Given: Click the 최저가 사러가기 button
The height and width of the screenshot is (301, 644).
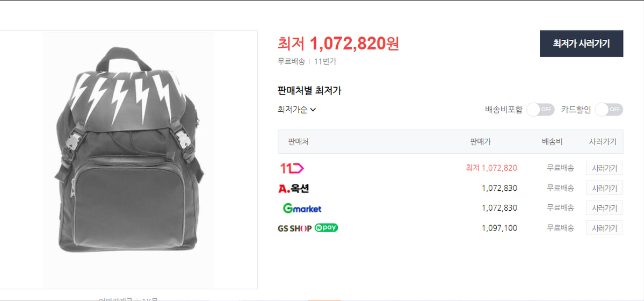Looking at the screenshot, I should tap(581, 44).
